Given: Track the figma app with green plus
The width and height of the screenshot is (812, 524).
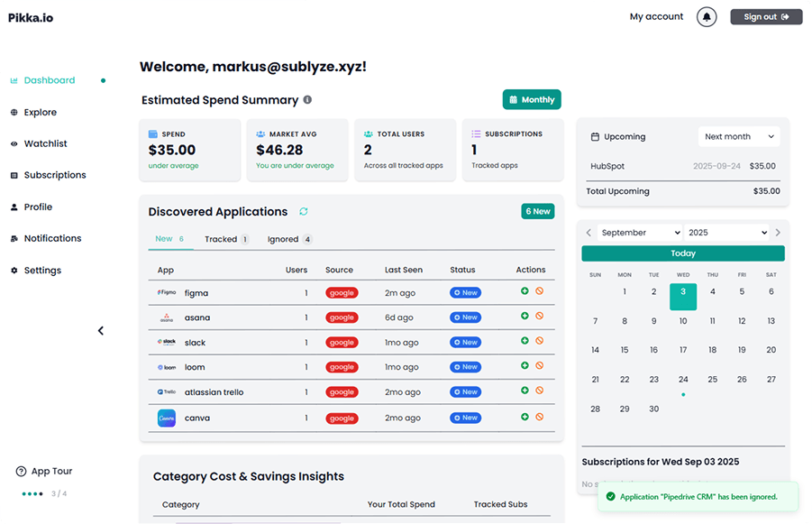Looking at the screenshot, I should pos(525,291).
